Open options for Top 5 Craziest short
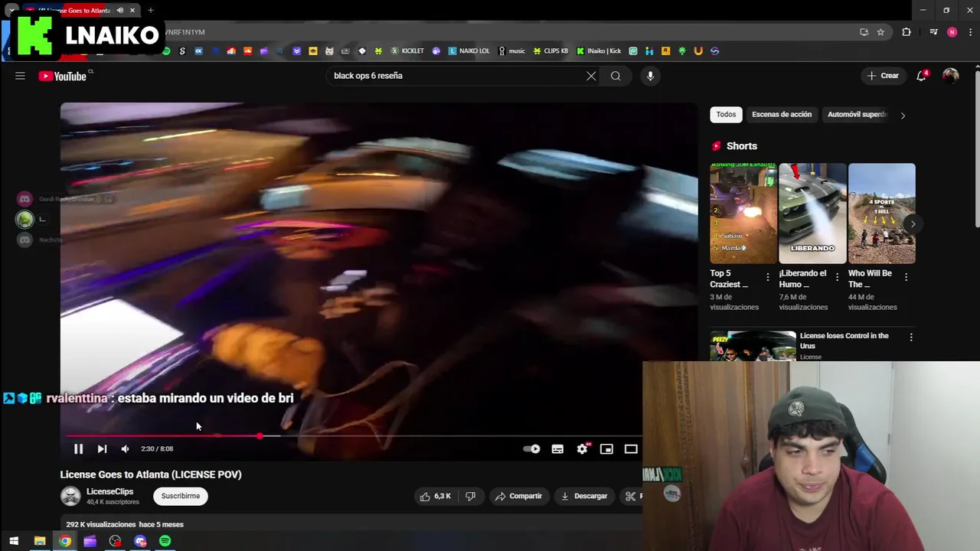 pos(768,277)
